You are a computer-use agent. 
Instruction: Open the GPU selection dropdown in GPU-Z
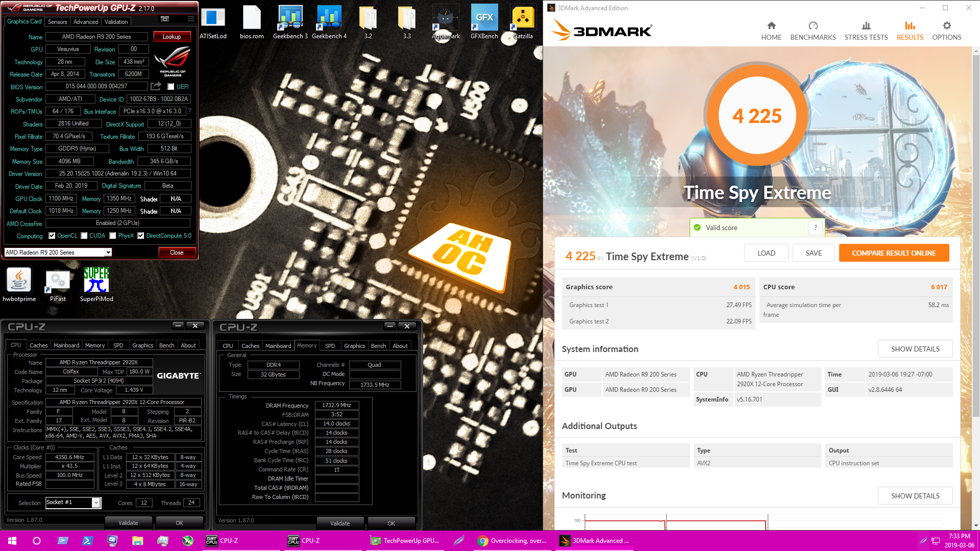click(x=58, y=253)
